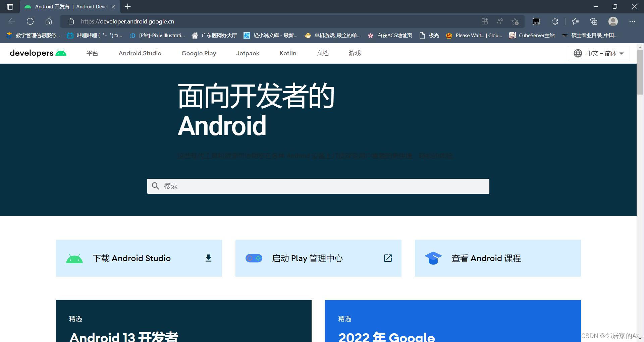
Task: Open the browser settings ellipsis menu
Action: pos(632,21)
